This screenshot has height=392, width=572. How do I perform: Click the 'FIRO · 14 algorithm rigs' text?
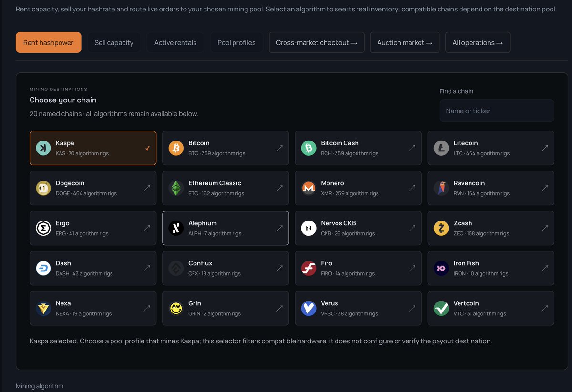347,273
